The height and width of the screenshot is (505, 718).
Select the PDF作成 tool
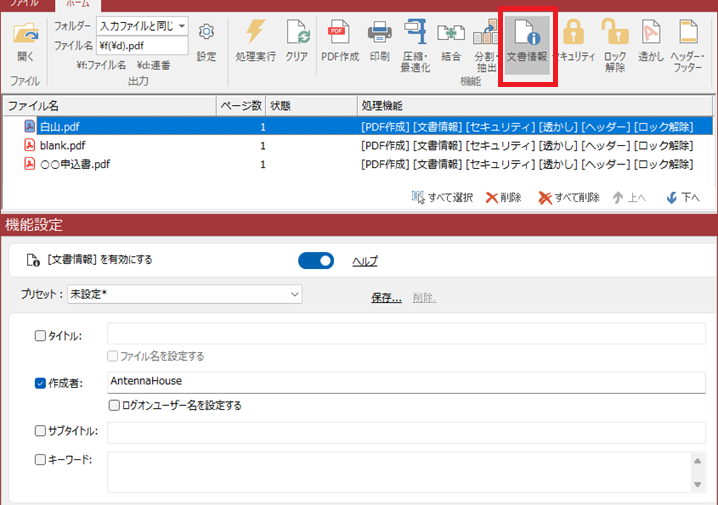tap(339, 41)
